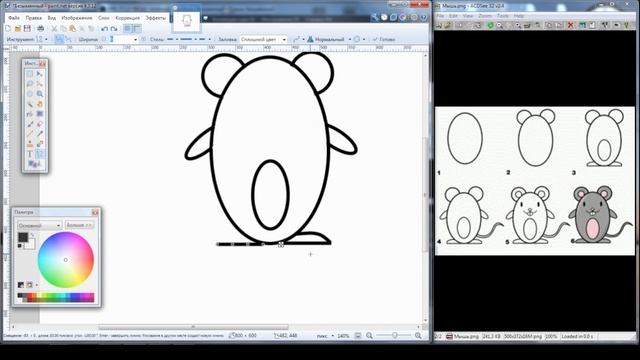Image resolution: width=640 pixels, height=360 pixels.
Task: Select the Magic Wand tool
Action: point(30,104)
